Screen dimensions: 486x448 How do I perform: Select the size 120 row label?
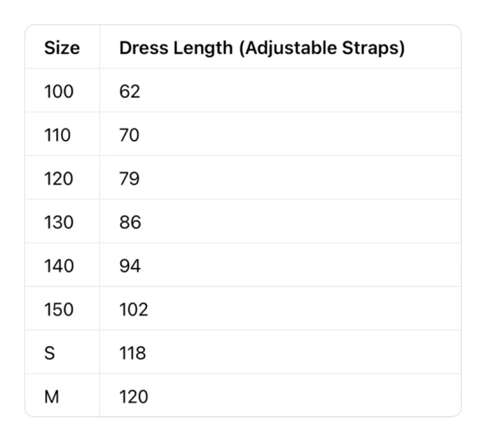tap(59, 179)
